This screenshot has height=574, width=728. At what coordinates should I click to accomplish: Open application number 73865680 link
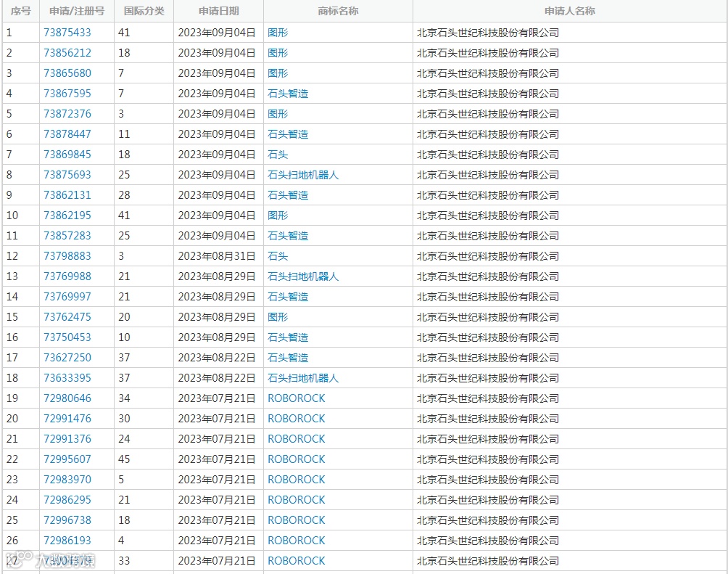click(67, 73)
